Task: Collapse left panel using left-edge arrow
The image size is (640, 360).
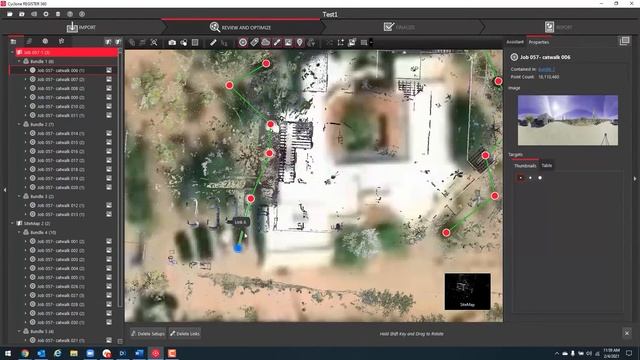Action: pos(5,190)
